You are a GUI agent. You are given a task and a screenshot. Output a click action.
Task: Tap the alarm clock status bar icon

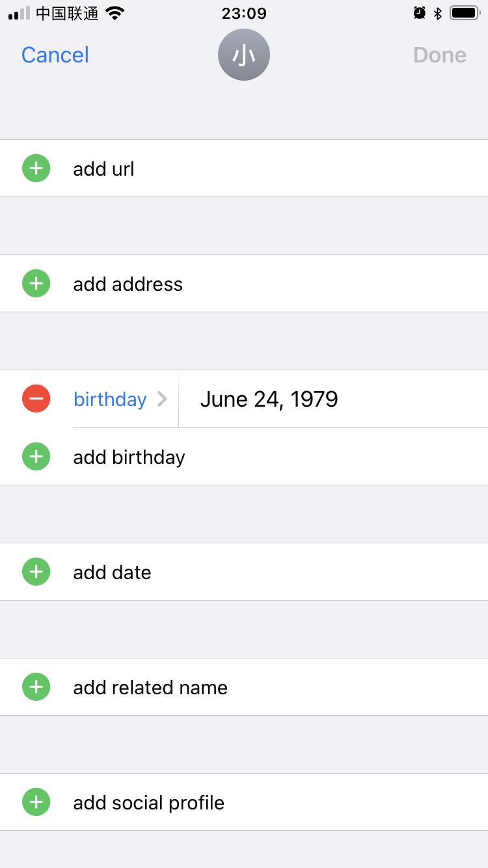click(420, 13)
